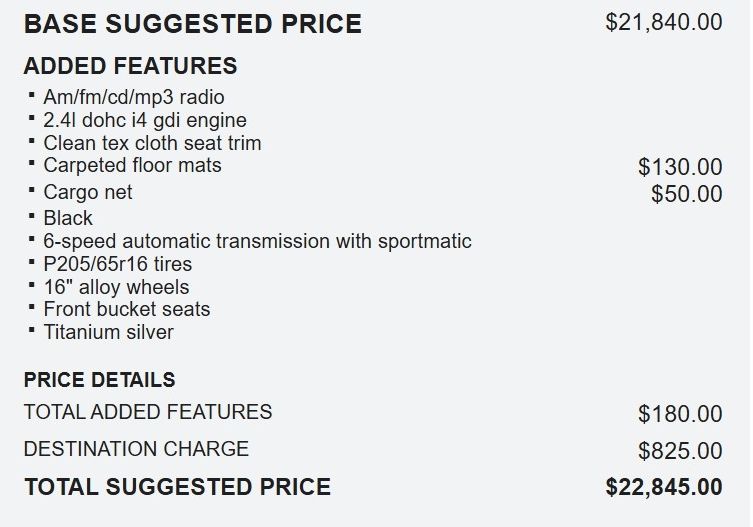Screen dimensions: 753x527
Task: Select the Am/fm/cd/mp3 radio feature
Action: [134, 97]
